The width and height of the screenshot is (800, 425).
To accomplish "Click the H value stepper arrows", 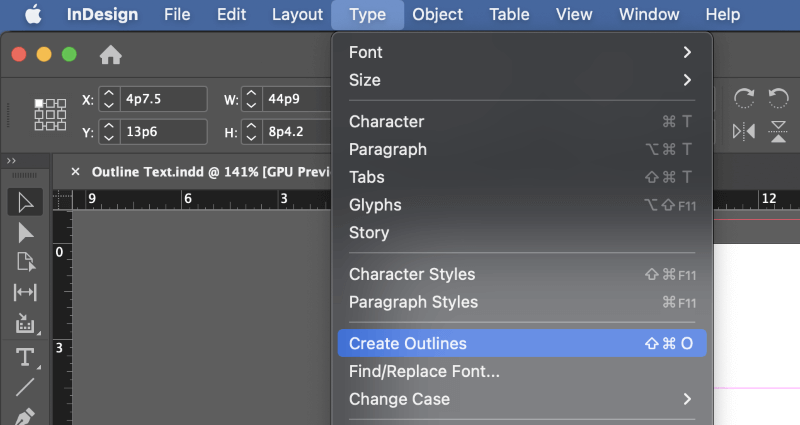I will [251, 132].
